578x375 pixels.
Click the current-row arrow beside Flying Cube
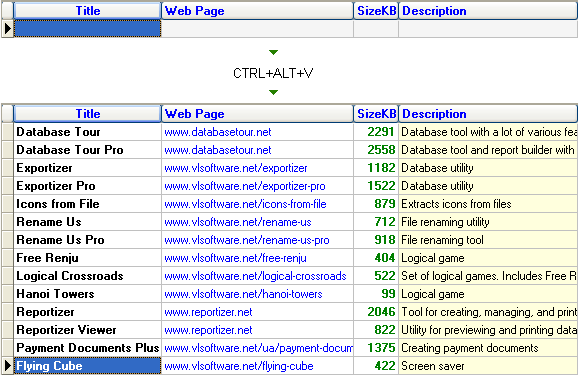(x=7, y=366)
